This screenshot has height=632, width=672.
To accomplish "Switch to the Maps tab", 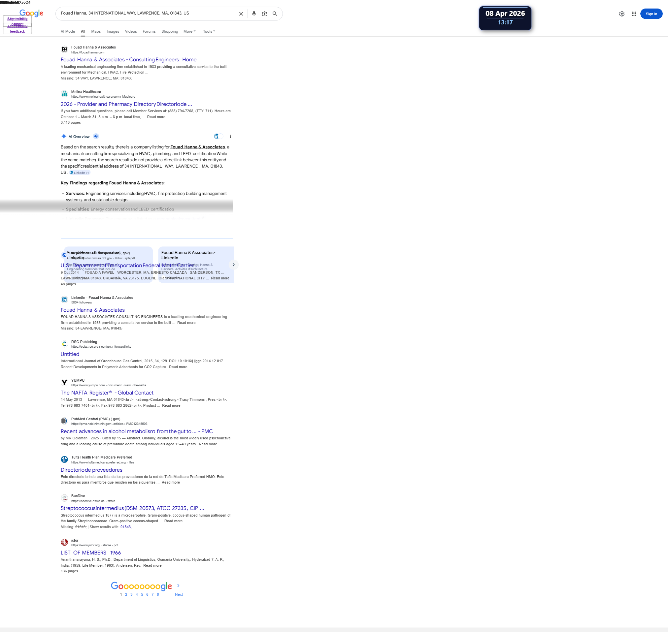I will click(97, 31).
